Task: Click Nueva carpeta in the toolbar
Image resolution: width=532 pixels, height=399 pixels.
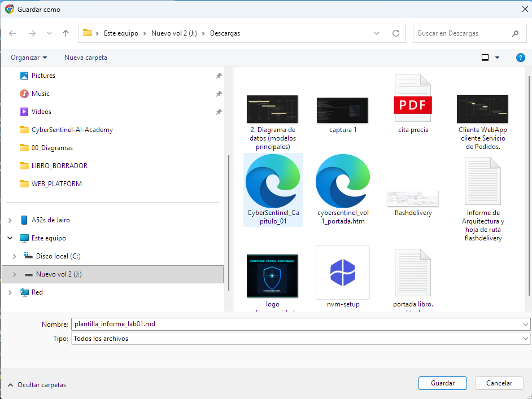Action: click(85, 58)
